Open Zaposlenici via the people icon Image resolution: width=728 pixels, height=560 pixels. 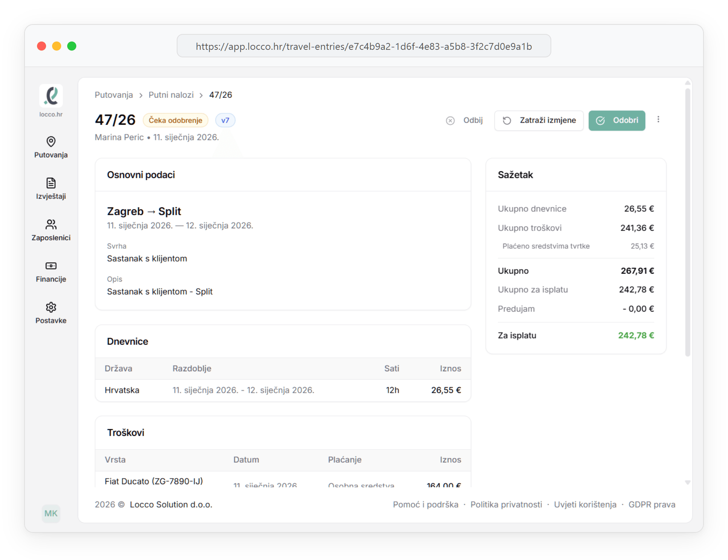[51, 225]
